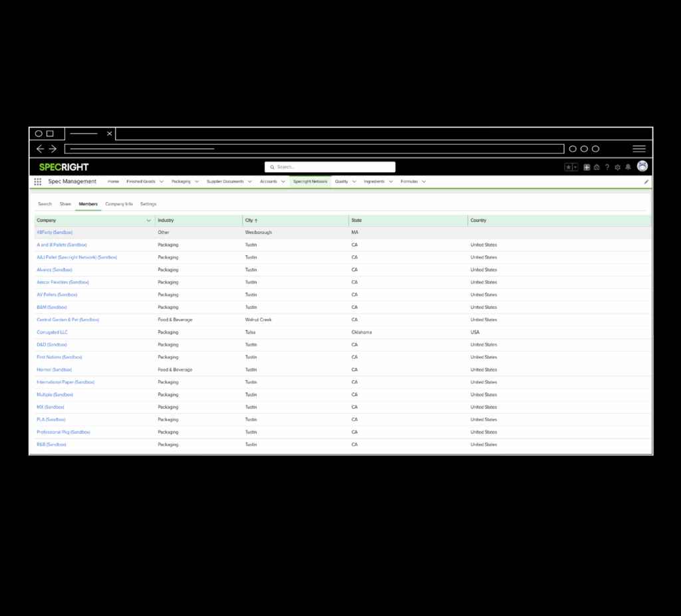This screenshot has height=616, width=681.
Task: Open the R&B (Sandbox) company link
Action: coord(51,445)
